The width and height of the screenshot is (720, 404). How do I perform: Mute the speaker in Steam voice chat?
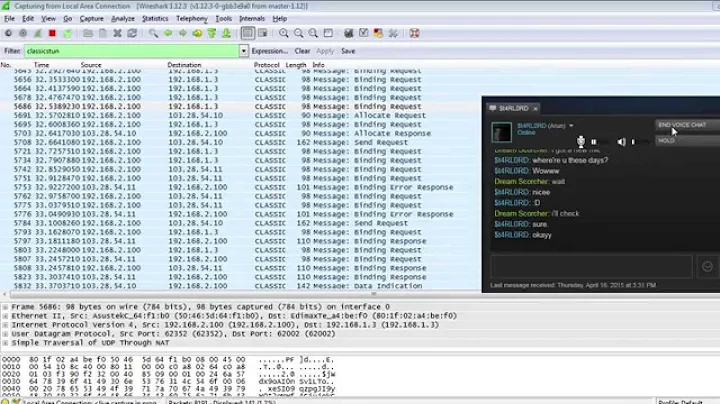(621, 142)
